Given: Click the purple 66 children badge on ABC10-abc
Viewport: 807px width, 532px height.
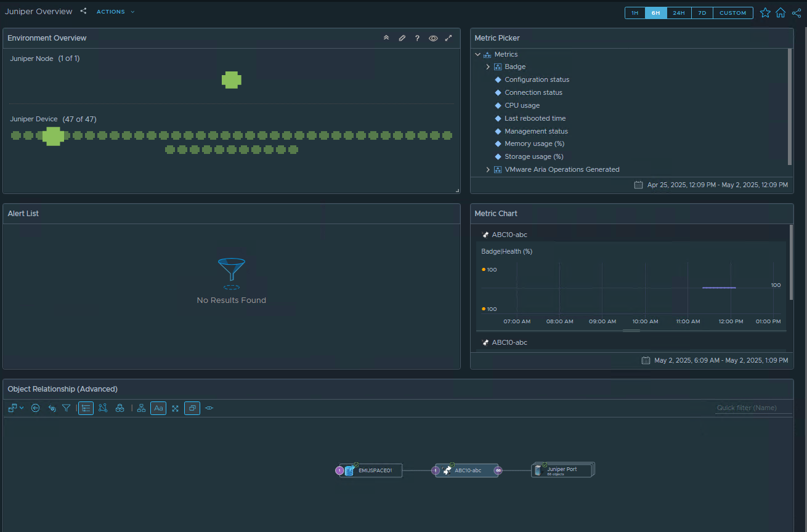Looking at the screenshot, I should pos(498,470).
